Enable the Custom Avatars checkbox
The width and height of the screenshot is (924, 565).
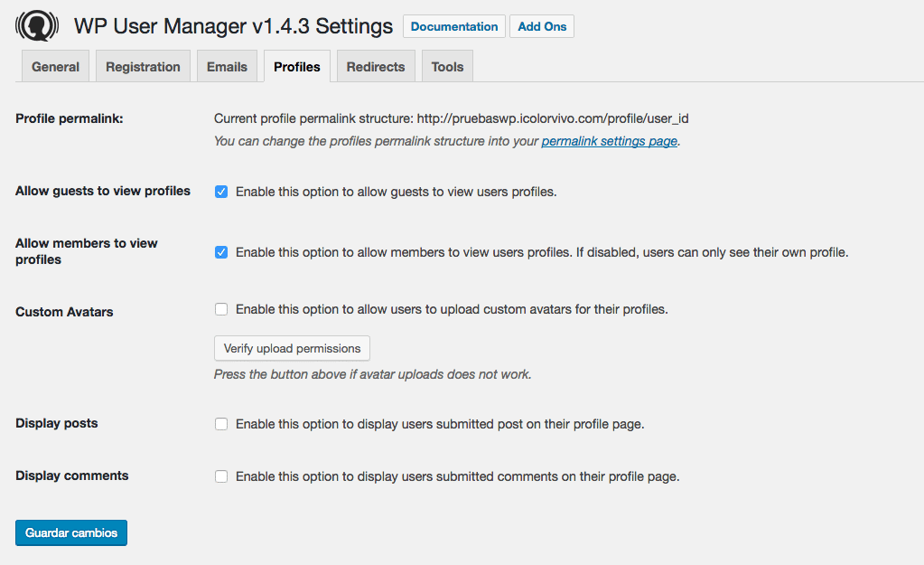point(221,309)
